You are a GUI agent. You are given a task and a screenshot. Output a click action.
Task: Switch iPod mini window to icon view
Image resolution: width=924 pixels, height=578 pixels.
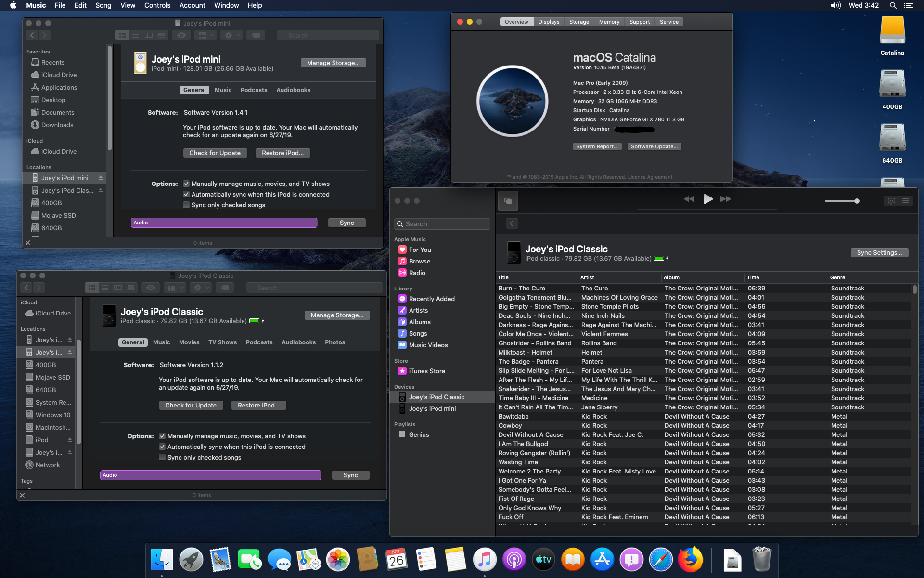point(123,35)
